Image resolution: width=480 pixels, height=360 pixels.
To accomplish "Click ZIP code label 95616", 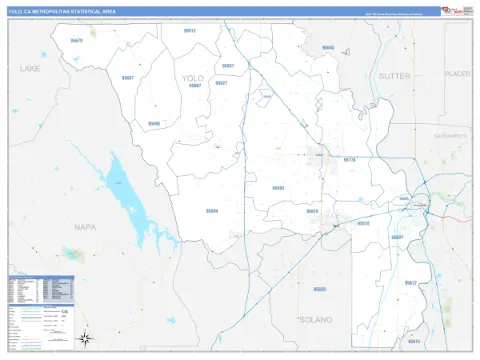I will [312, 212].
